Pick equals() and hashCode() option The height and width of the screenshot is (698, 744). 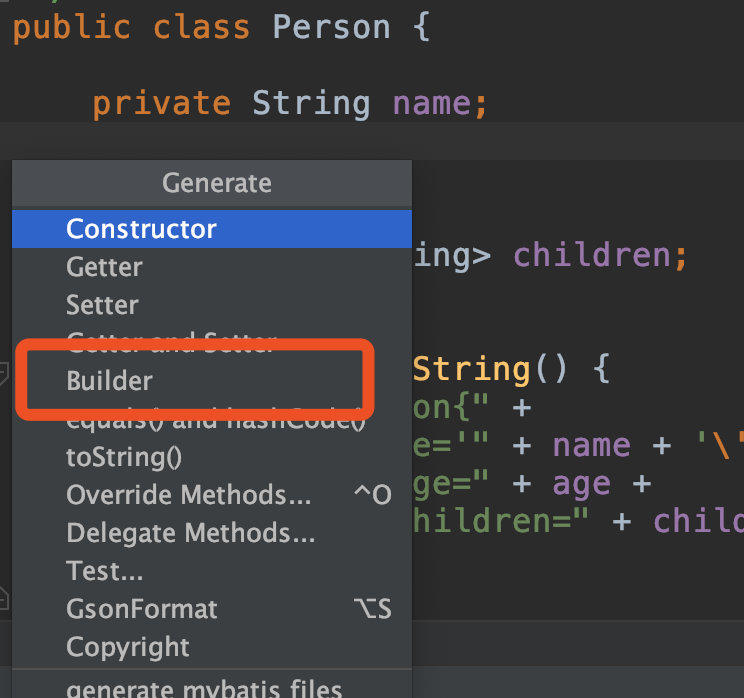click(x=215, y=420)
